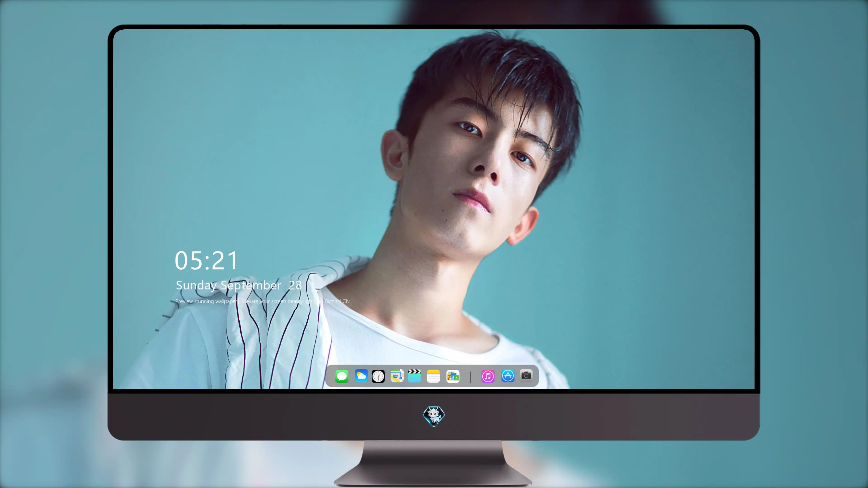
Task: Launch the Weather app from the dock
Action: pyautogui.click(x=361, y=376)
